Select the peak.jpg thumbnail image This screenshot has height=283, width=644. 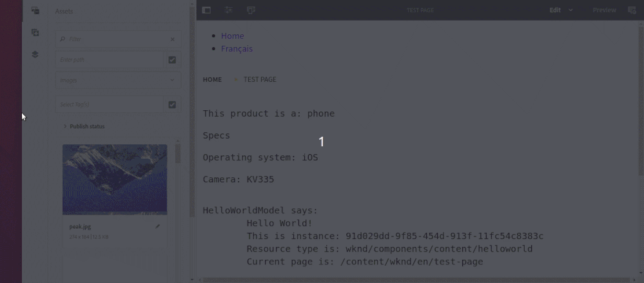click(x=115, y=179)
